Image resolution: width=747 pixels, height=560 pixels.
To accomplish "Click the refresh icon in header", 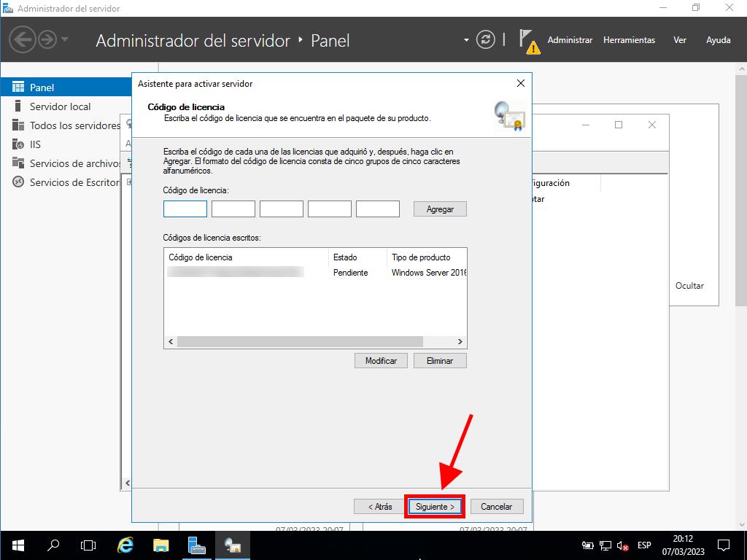I will (485, 40).
